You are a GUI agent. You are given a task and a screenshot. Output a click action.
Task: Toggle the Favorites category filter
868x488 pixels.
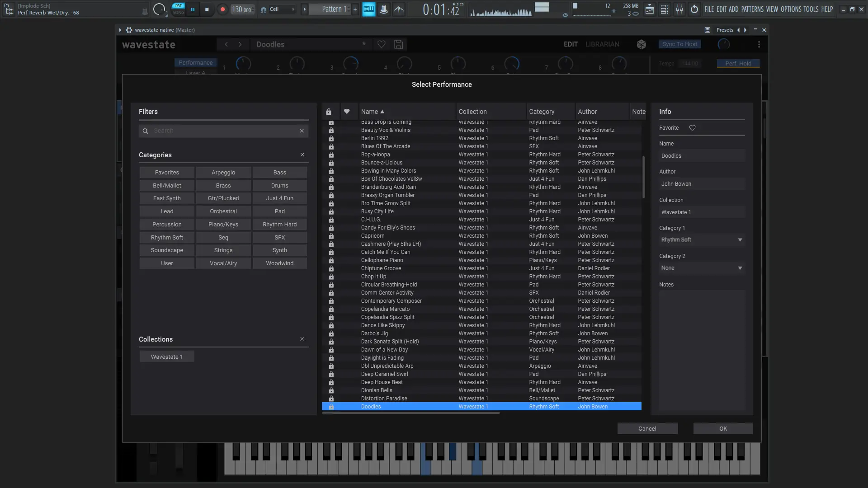click(x=167, y=173)
